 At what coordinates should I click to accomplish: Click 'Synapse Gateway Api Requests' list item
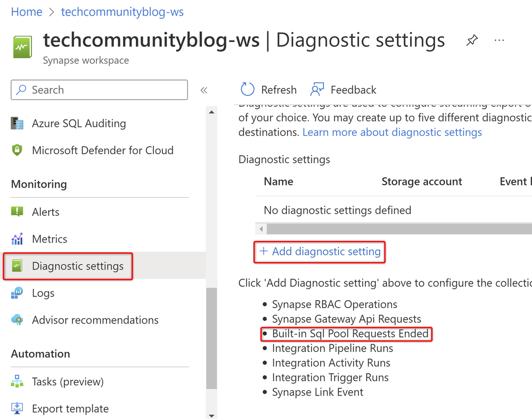coord(346,319)
